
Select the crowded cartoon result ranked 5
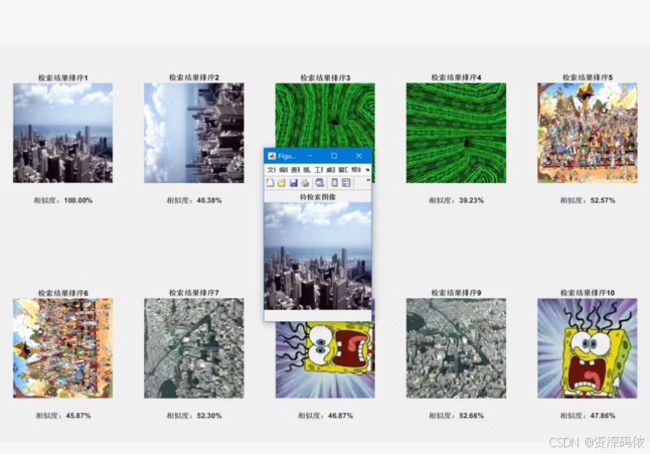click(x=587, y=133)
